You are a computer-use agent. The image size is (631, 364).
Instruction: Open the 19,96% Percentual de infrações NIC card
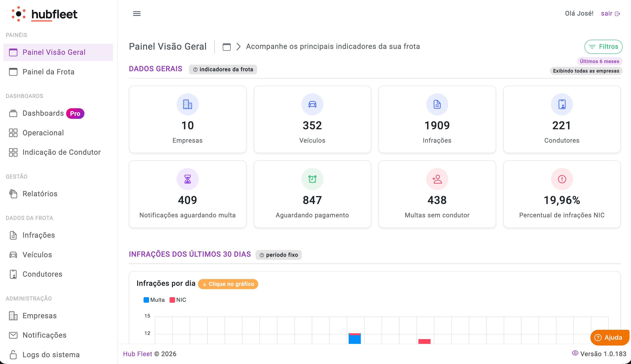point(562,194)
